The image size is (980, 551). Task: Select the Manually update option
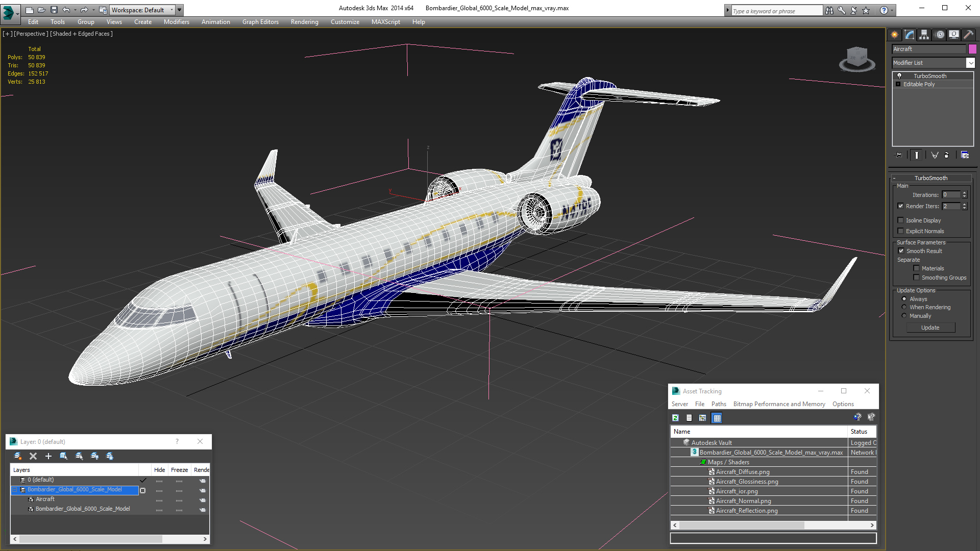tap(904, 316)
